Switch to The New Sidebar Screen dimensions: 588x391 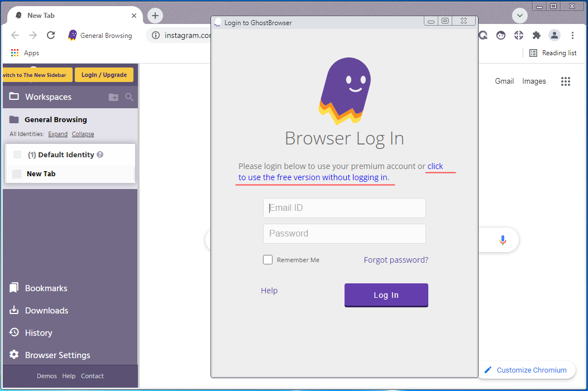[37, 75]
